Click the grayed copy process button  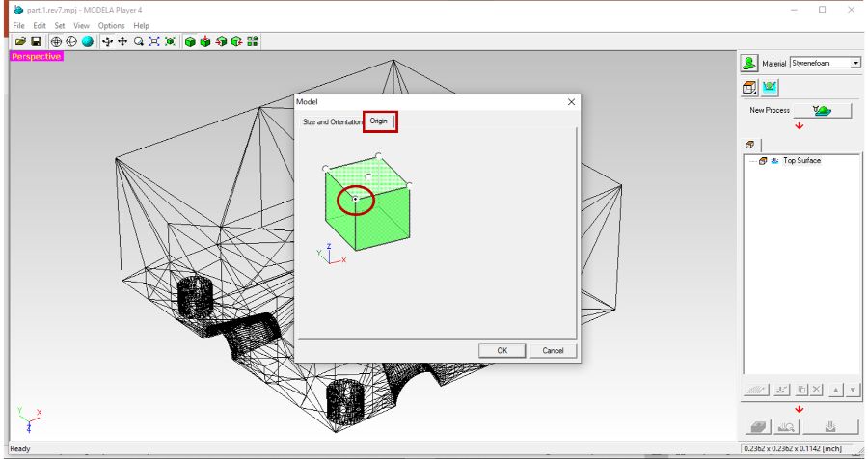pos(801,390)
